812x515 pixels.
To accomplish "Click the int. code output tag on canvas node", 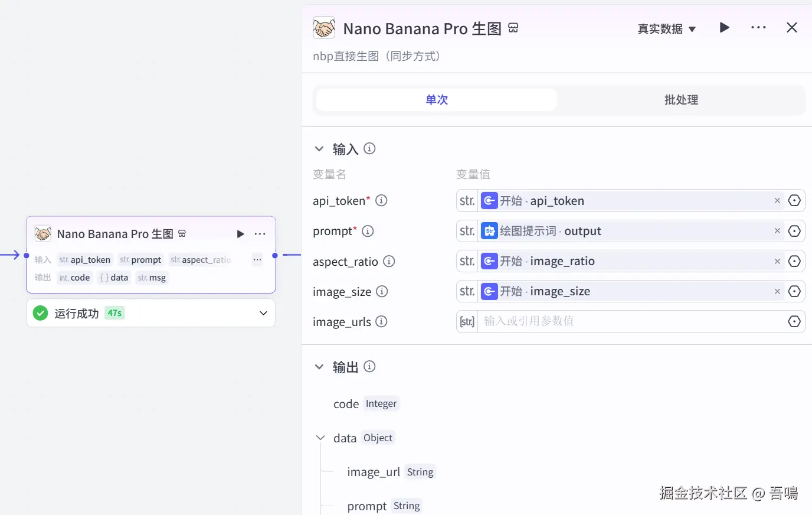I will [x=74, y=278].
